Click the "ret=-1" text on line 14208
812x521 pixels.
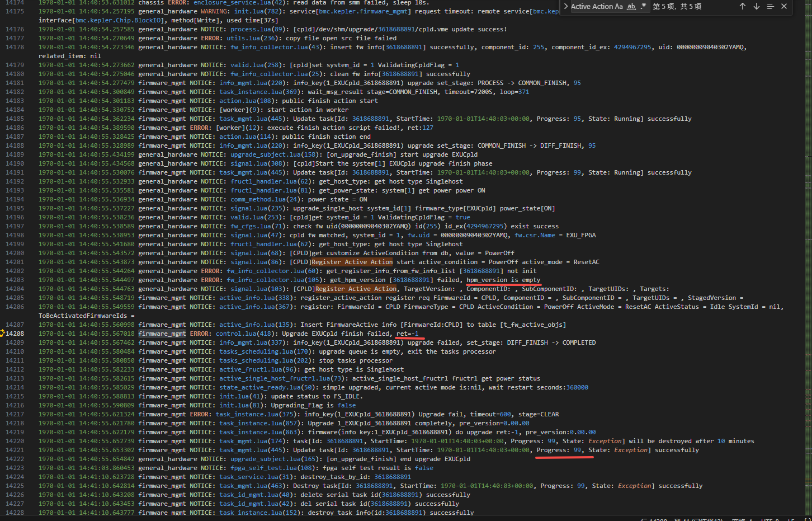408,334
